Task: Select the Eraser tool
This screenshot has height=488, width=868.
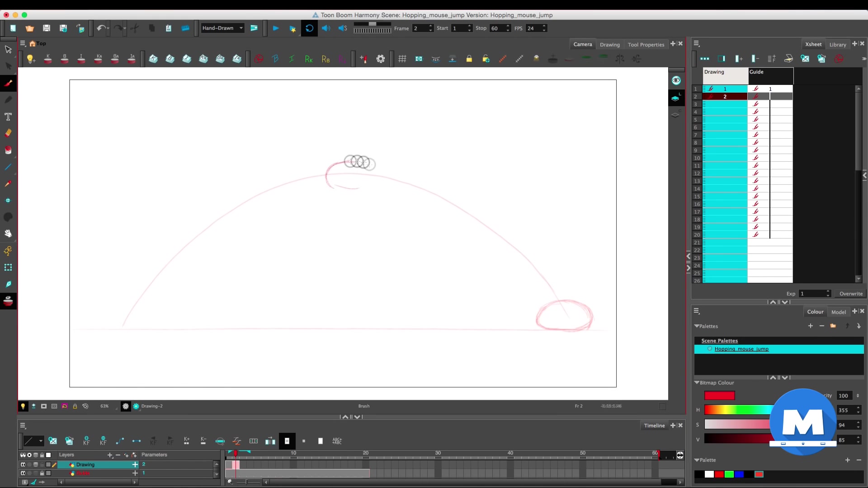Action: [x=8, y=133]
